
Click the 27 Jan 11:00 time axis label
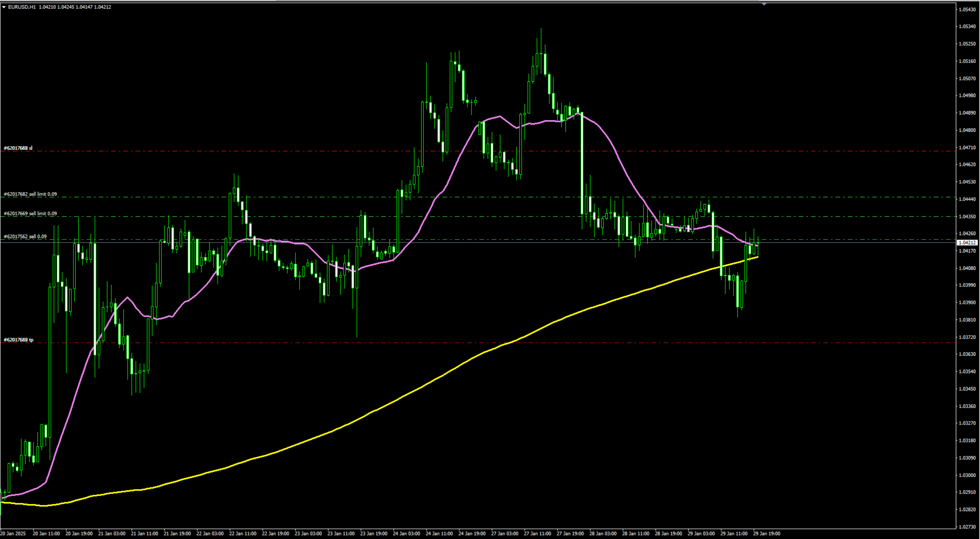click(537, 534)
